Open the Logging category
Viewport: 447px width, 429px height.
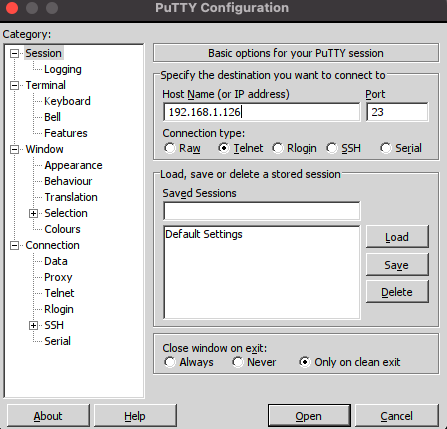pyautogui.click(x=63, y=69)
